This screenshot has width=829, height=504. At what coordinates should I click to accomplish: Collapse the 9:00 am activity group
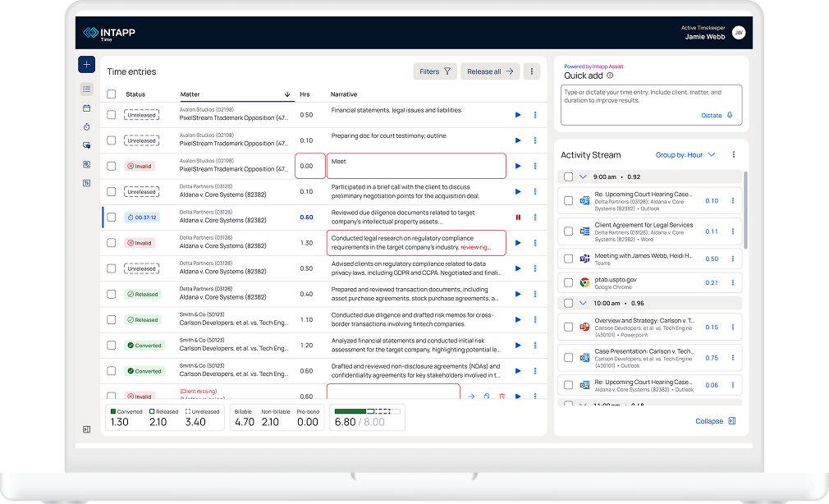pyautogui.click(x=583, y=176)
